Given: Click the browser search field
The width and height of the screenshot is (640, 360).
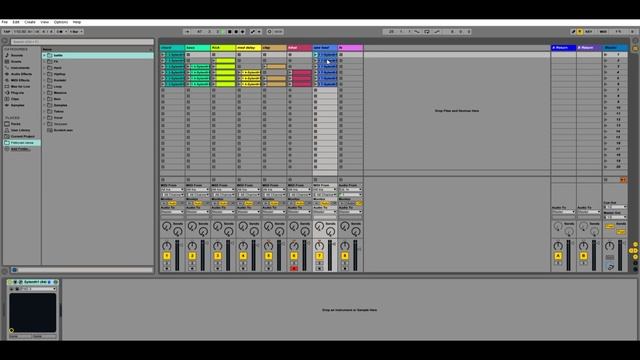Looking at the screenshot, I should point(82,42).
